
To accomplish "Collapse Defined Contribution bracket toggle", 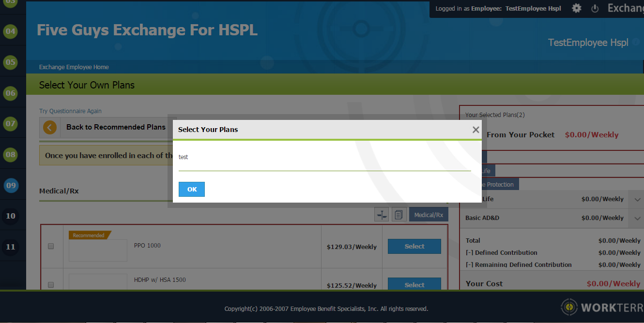I will [x=469, y=253].
